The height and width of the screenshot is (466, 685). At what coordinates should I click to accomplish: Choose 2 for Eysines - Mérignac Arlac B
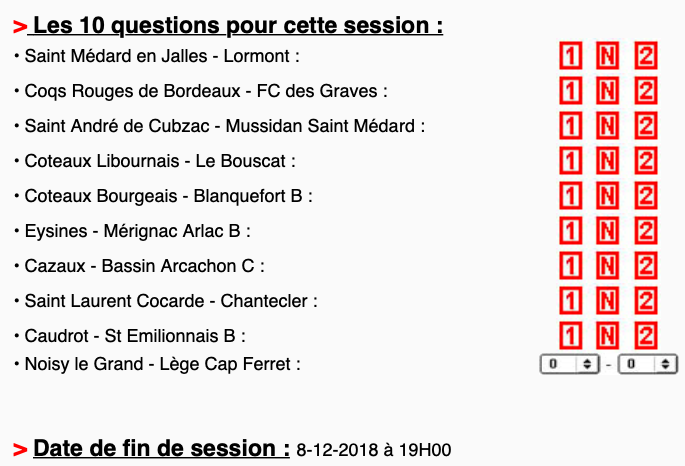646,231
